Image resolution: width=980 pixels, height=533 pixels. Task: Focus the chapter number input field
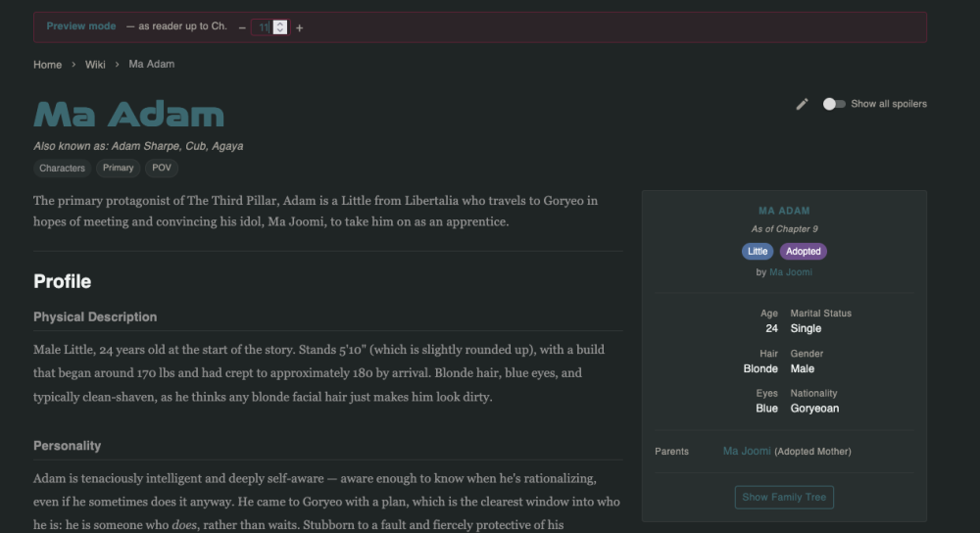(x=269, y=27)
